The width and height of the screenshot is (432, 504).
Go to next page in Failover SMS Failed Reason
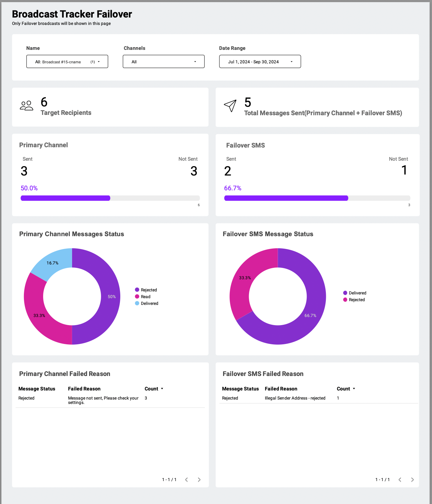(x=412, y=480)
